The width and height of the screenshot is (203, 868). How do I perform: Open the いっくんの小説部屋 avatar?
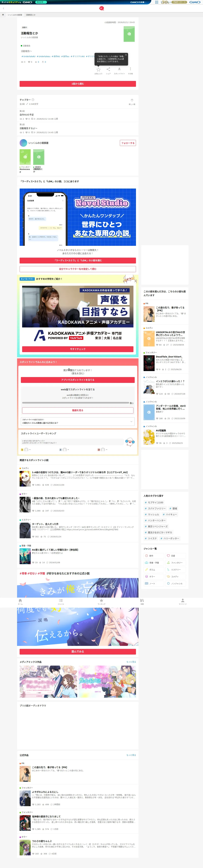(x=23, y=143)
